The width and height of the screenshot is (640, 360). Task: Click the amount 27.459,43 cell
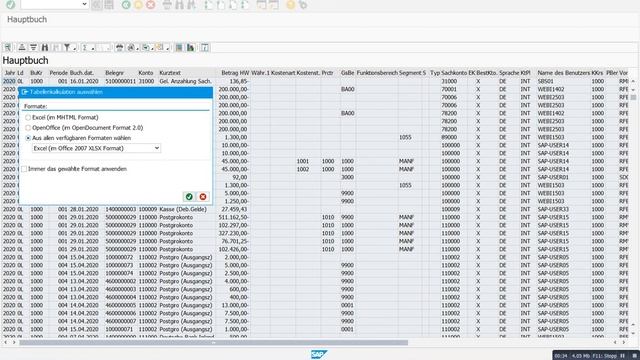point(236,209)
